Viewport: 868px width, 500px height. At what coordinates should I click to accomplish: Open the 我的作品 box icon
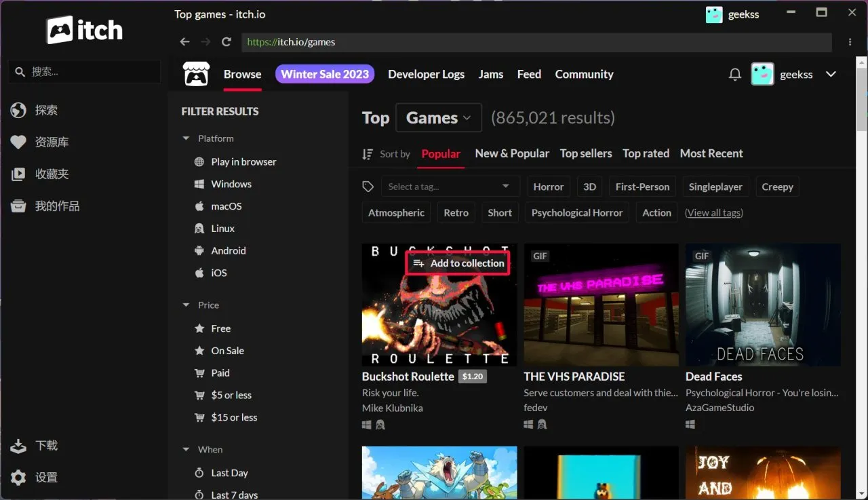pos(18,206)
